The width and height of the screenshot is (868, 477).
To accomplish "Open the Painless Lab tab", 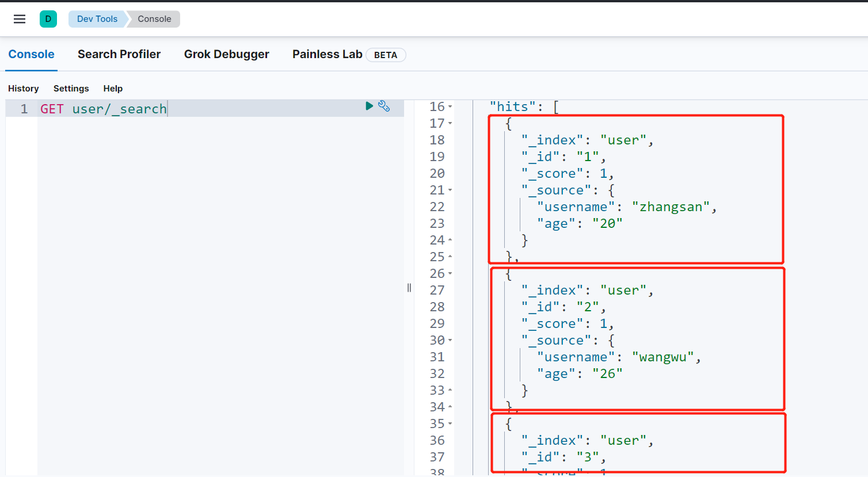I will coord(327,54).
